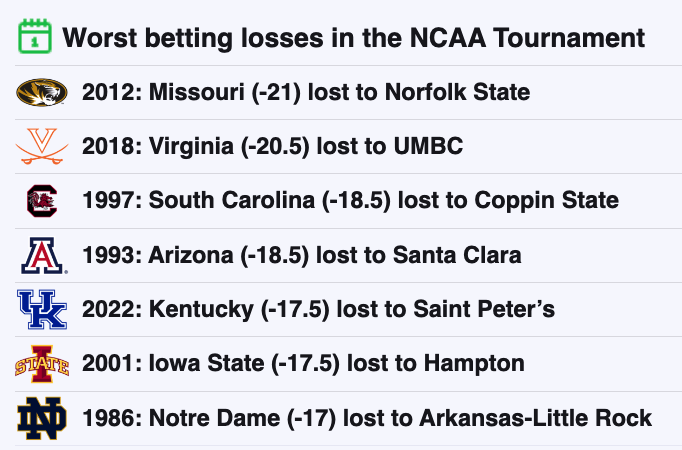Click the Kentucky UK logo
Screen dimensions: 682x450
click(42, 310)
